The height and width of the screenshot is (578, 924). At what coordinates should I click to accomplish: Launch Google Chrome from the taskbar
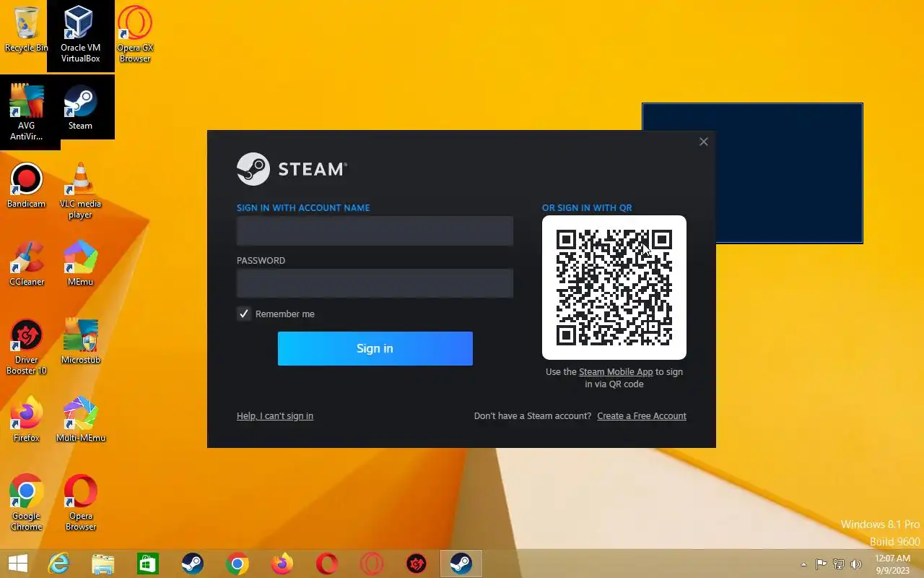click(237, 564)
